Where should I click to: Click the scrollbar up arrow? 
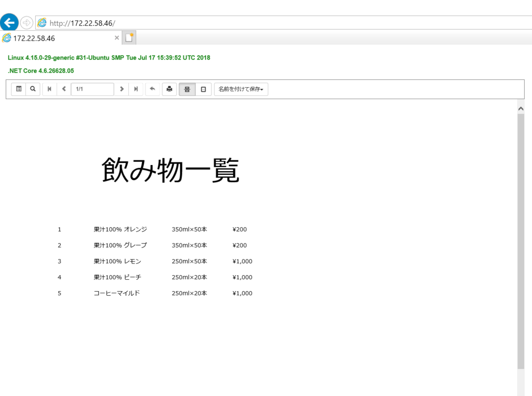521,108
